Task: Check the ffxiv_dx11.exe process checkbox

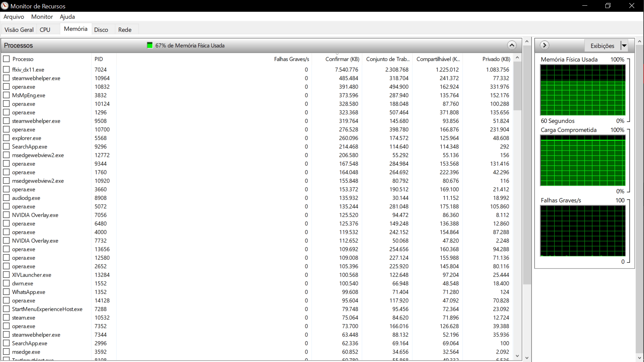Action: pos(6,69)
